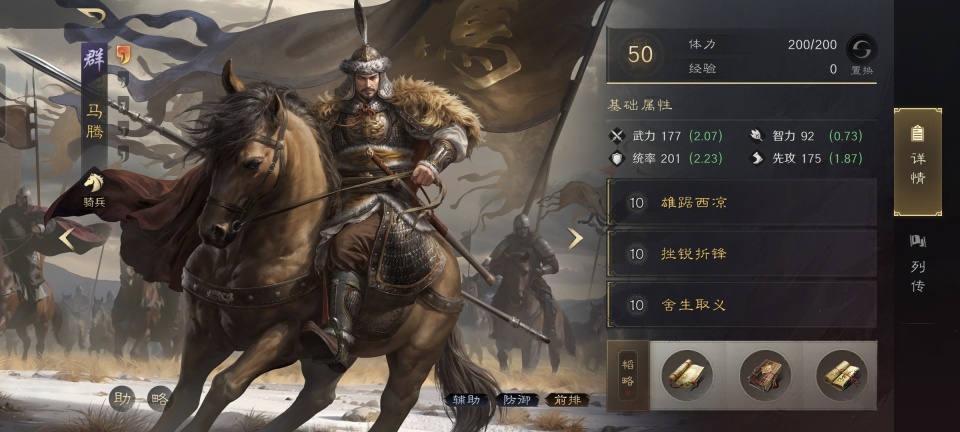The height and width of the screenshot is (432, 960).
Task: Go to the previous general with left arrow
Action: click(66, 239)
